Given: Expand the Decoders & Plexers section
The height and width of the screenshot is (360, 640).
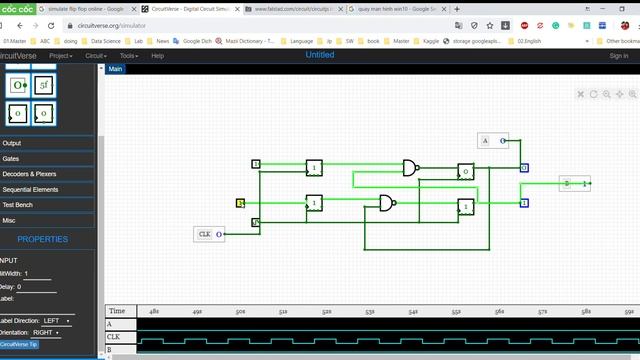Looking at the screenshot, I should [47, 174].
